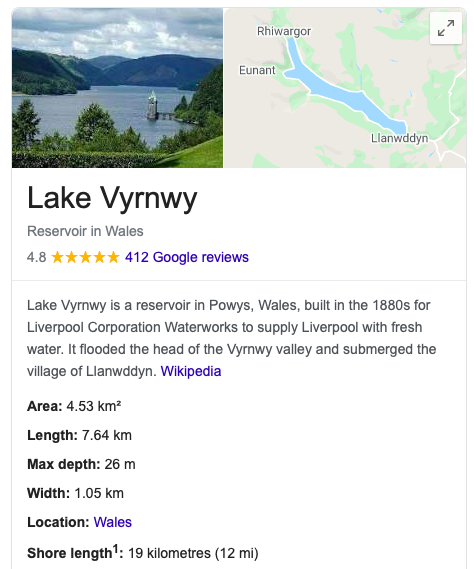Click the straining tower in the lake photo
Image resolution: width=474 pixels, height=569 pixels.
coord(152,106)
